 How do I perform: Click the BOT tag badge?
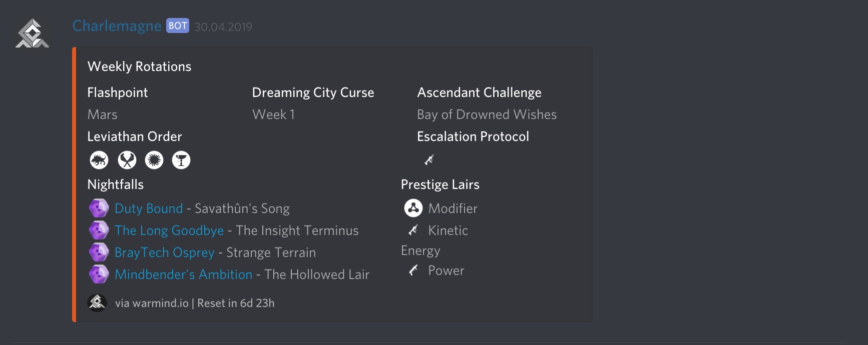tap(178, 25)
